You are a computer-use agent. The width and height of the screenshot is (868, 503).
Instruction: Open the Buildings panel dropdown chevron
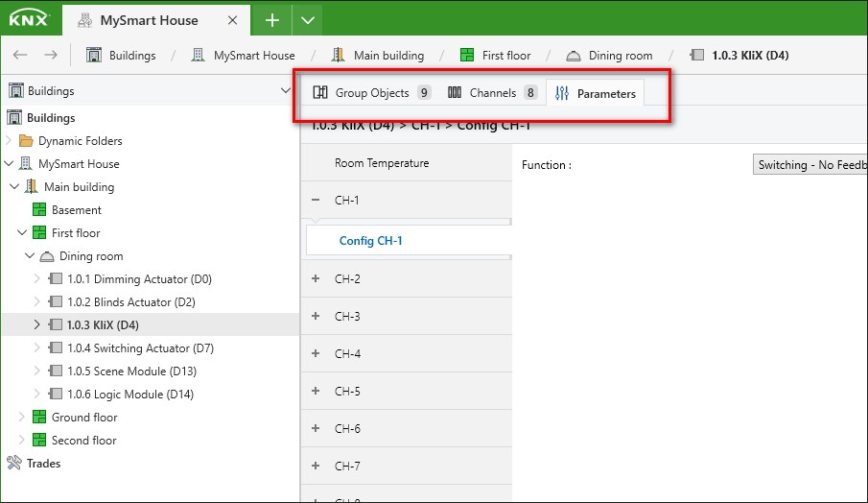pos(285,90)
